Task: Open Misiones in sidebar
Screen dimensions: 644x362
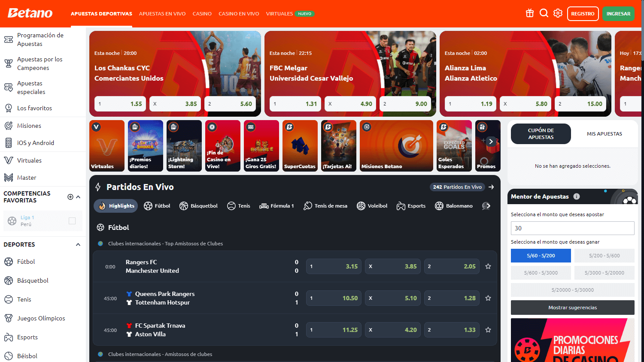Action: pos(43,126)
